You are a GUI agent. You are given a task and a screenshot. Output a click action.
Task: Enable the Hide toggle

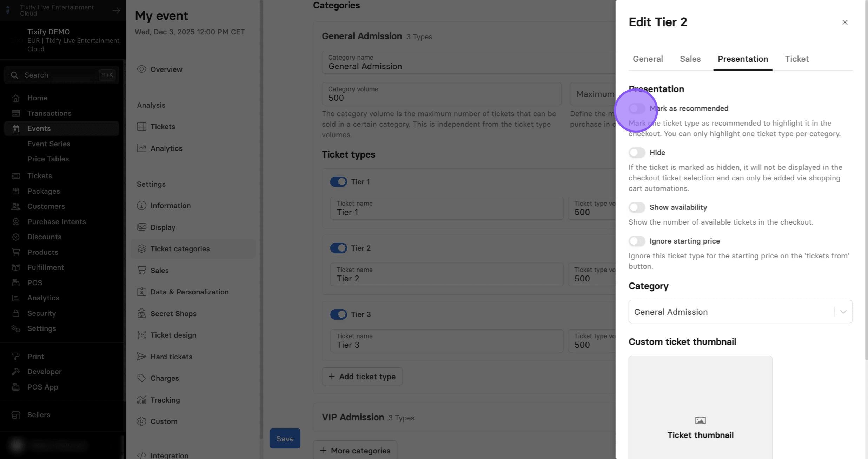pos(637,152)
